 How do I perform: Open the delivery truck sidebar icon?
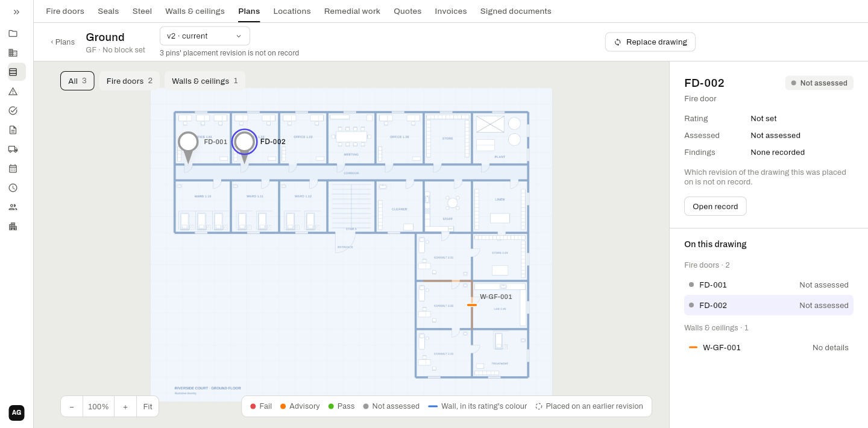13,149
